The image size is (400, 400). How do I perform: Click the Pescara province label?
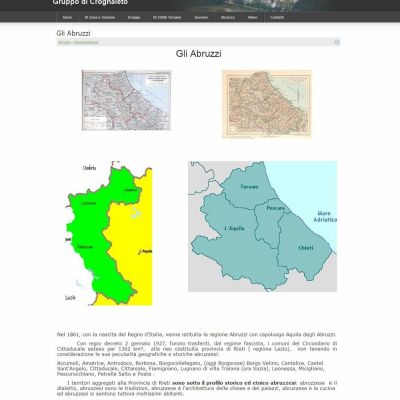(276, 208)
